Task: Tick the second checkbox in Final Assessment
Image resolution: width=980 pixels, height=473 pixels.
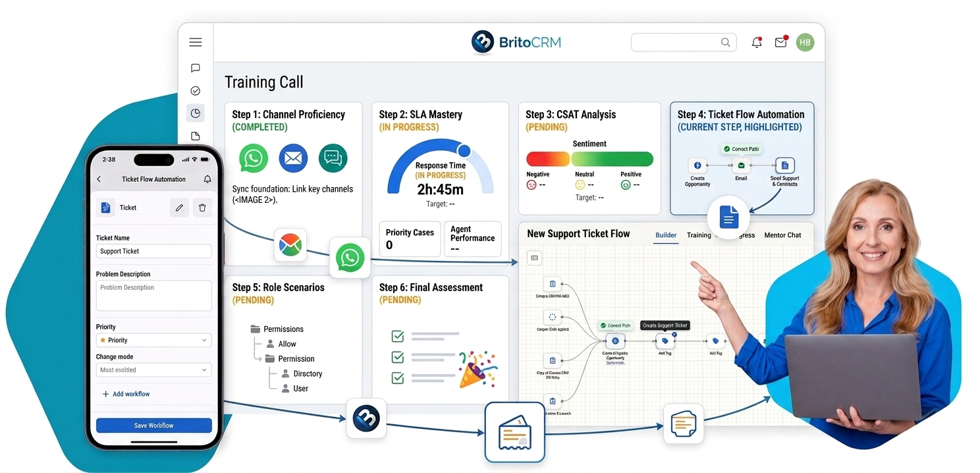Action: tap(398, 357)
